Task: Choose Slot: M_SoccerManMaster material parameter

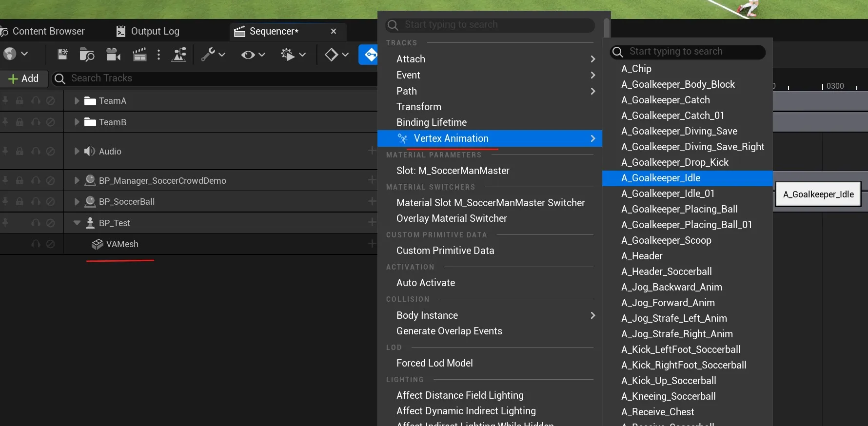Action: click(x=490, y=171)
